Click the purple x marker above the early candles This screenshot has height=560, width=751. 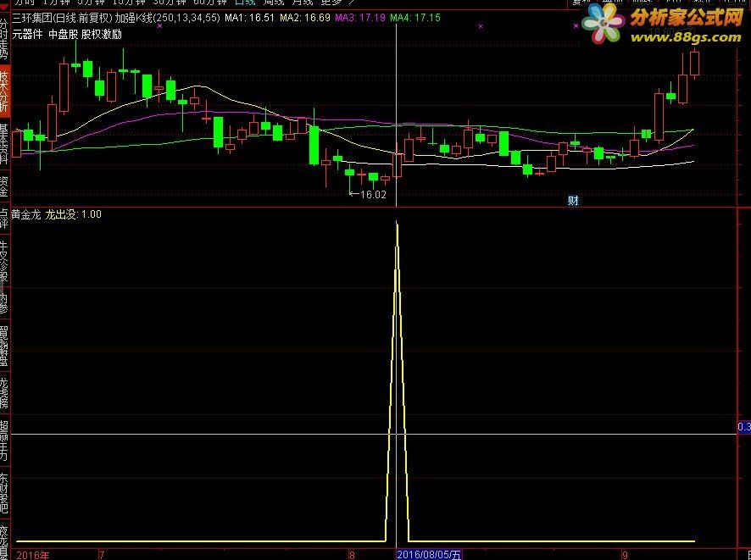point(160,26)
